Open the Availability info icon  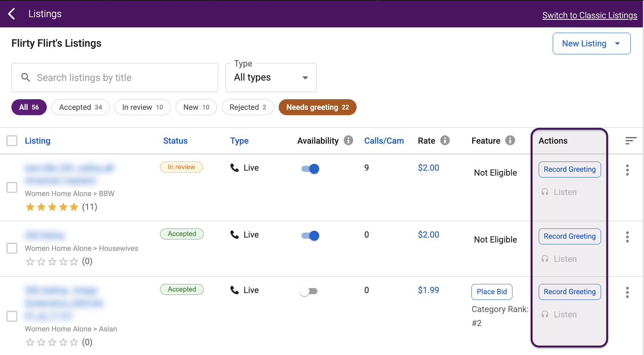(x=348, y=140)
